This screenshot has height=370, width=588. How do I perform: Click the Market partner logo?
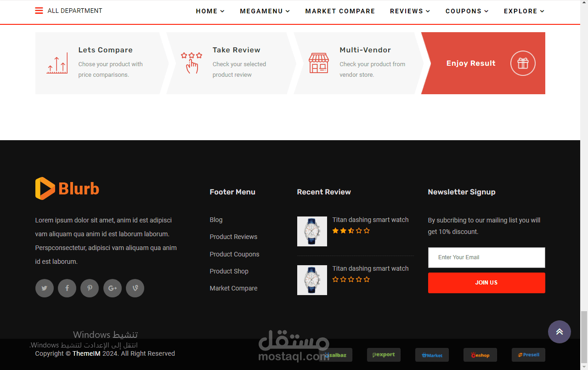(432, 355)
